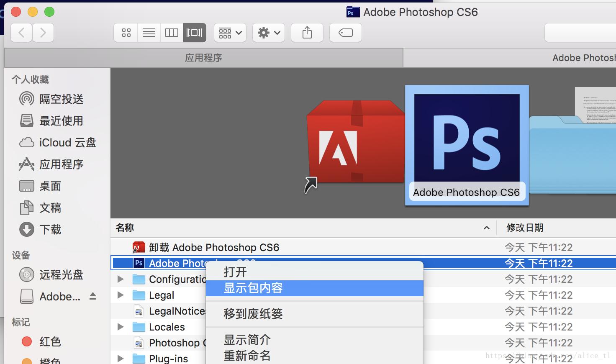Go forward with the right arrow button
This screenshot has width=616, height=364.
pos(43,33)
